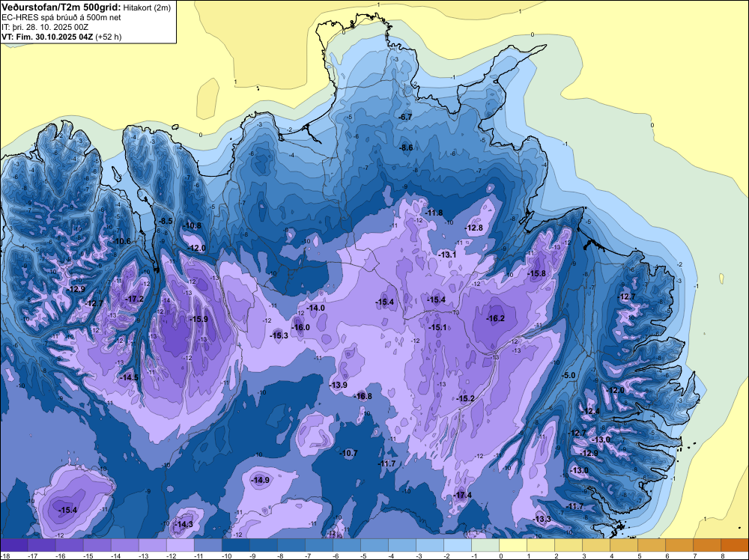Click the 'EC-HRES spá brúuð á 500m net' line
This screenshot has width=749, height=560.
(61, 17)
